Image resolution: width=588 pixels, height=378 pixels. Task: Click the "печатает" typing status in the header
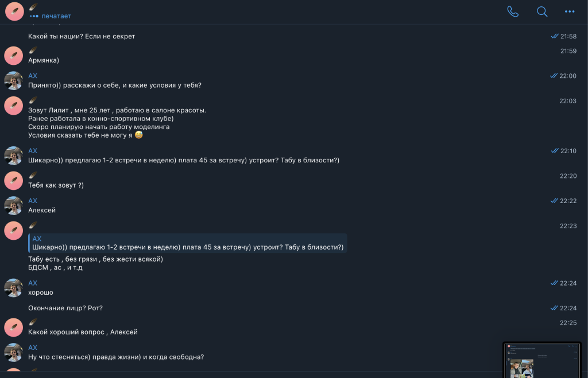pyautogui.click(x=56, y=16)
